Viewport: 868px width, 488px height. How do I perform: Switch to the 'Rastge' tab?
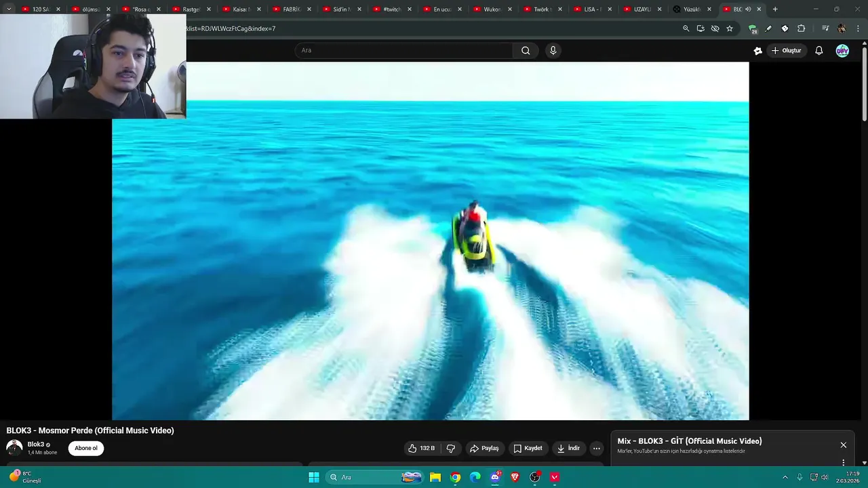coord(190,9)
